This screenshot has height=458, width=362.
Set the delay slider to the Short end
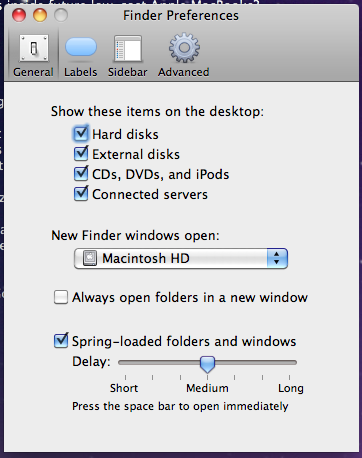point(125,363)
